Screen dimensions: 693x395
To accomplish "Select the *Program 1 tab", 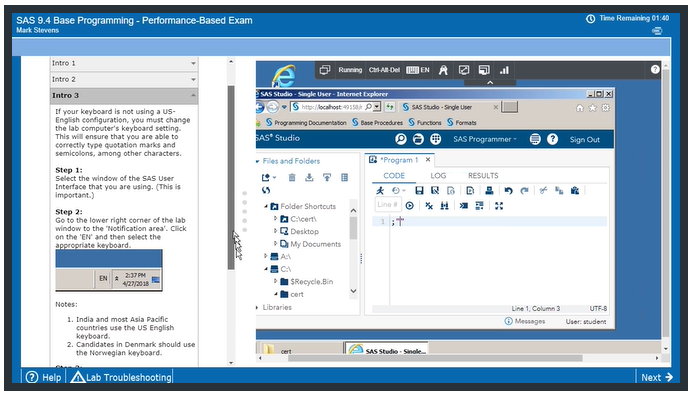I will 399,160.
